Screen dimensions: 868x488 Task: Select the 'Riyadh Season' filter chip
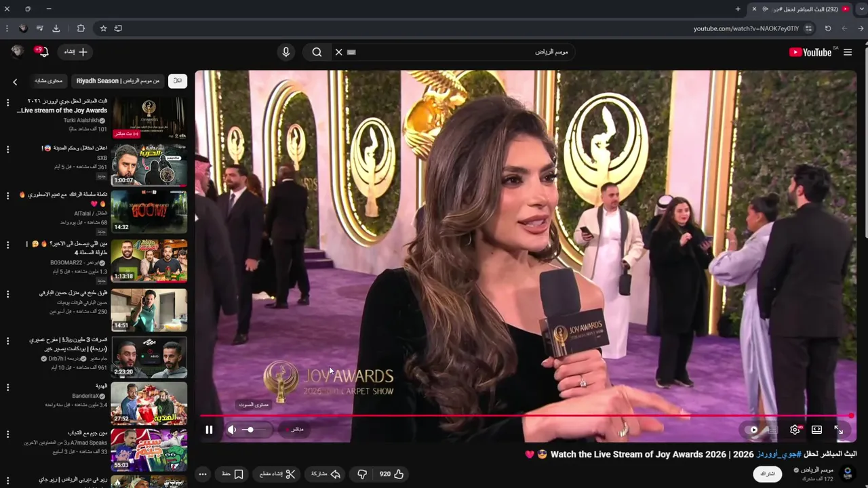tap(118, 81)
